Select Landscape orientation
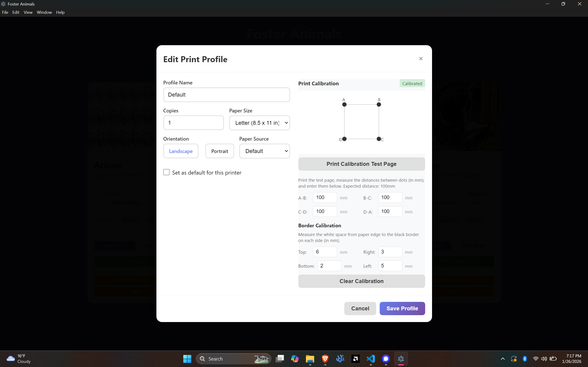This screenshot has height=367, width=588. pyautogui.click(x=181, y=151)
